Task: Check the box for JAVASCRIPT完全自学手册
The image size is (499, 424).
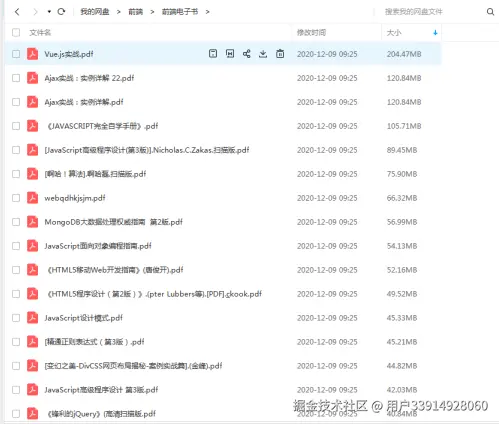Action: tap(16, 126)
